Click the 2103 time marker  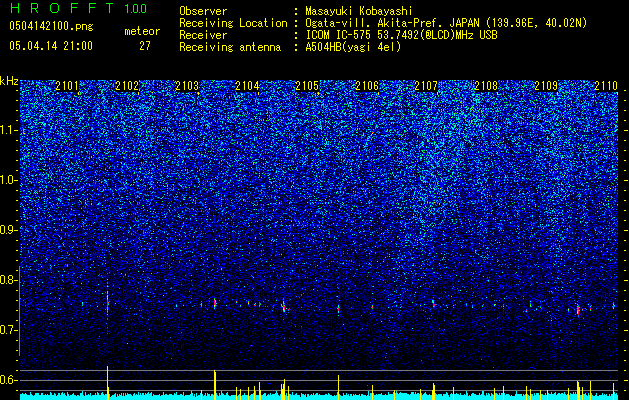click(187, 85)
